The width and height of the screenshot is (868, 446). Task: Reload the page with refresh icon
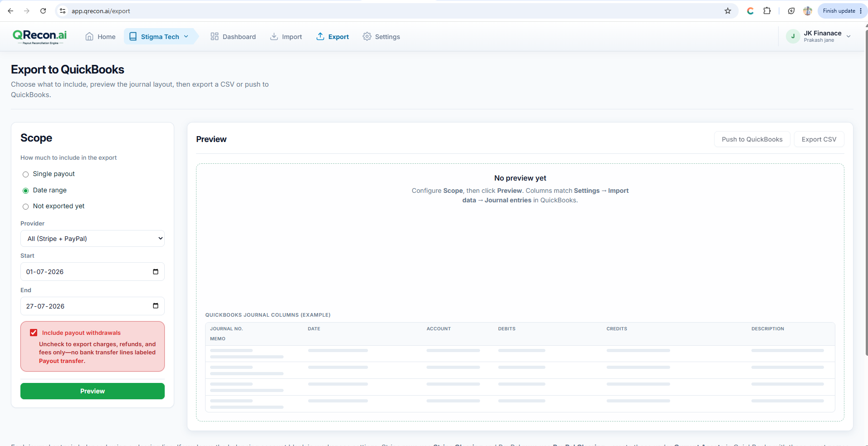click(43, 11)
